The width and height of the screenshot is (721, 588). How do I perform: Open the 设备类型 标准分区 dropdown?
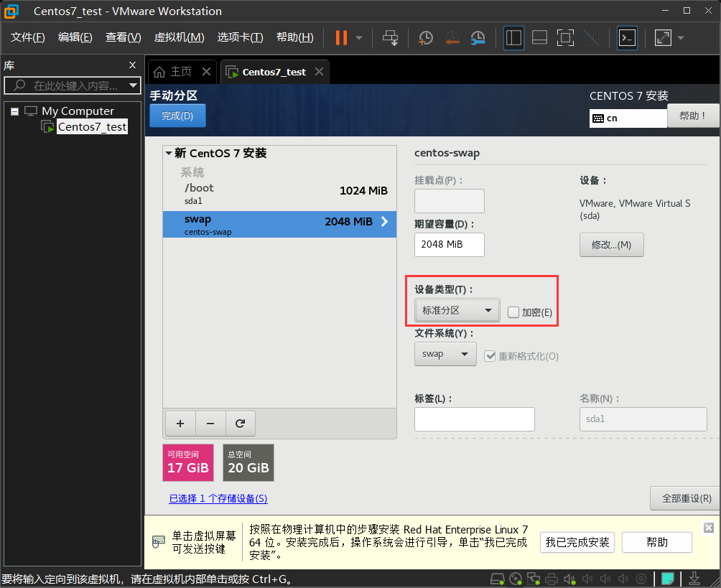tap(457, 311)
